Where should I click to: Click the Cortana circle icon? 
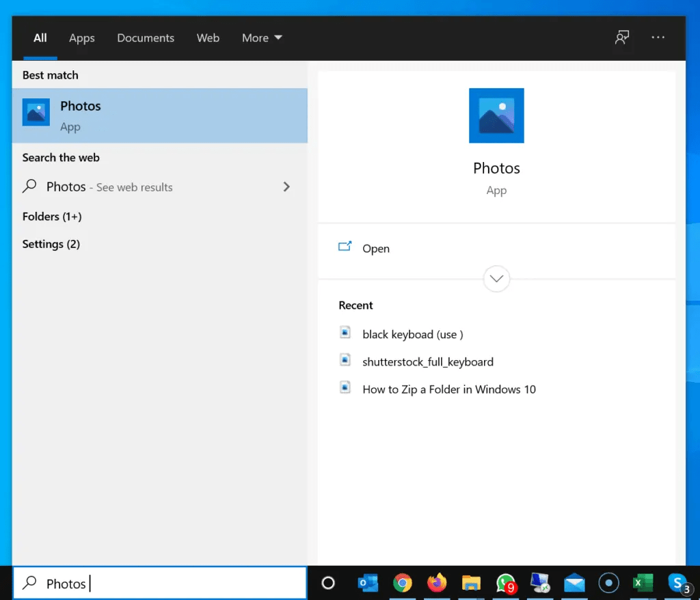point(328,583)
